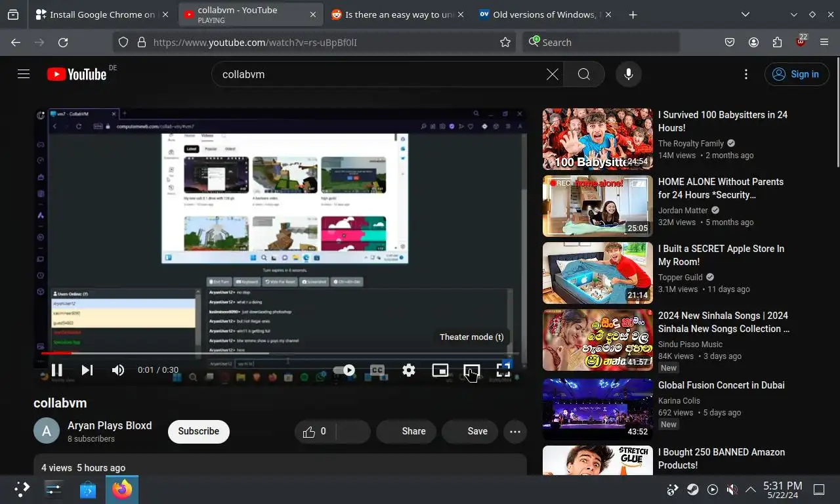Open '2024 New Sinhala Songs' video title

(x=724, y=322)
